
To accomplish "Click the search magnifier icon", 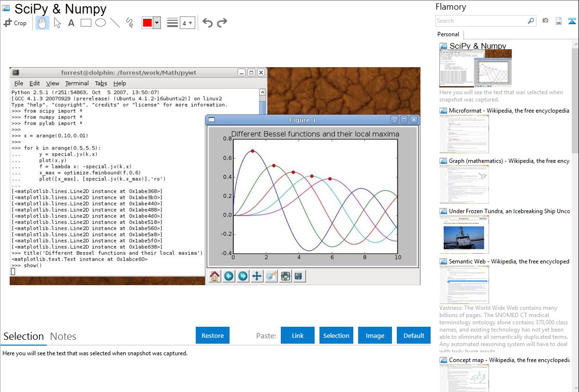I will [x=531, y=21].
